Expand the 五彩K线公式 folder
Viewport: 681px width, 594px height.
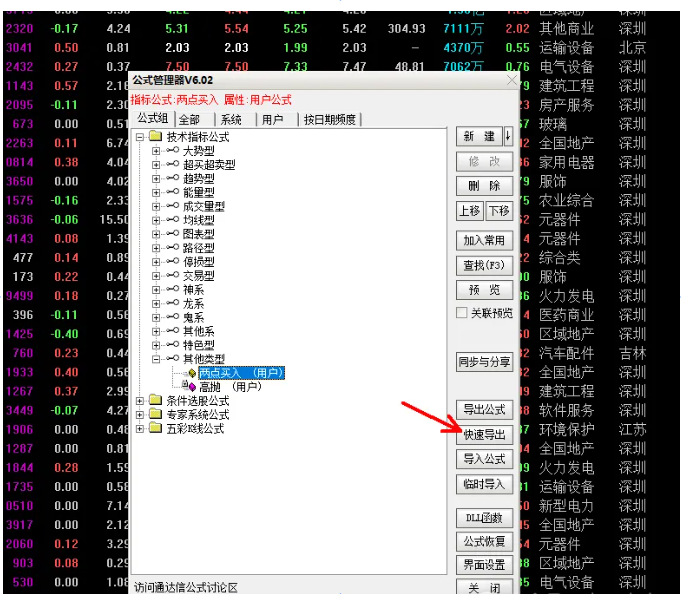(x=140, y=429)
